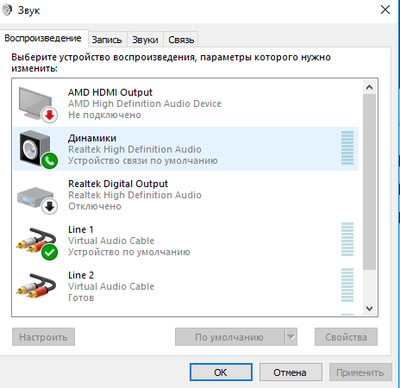The image size is (400, 388).
Task: Click Virtual Audio Cable text under Line 2
Action: pyautogui.click(x=111, y=286)
